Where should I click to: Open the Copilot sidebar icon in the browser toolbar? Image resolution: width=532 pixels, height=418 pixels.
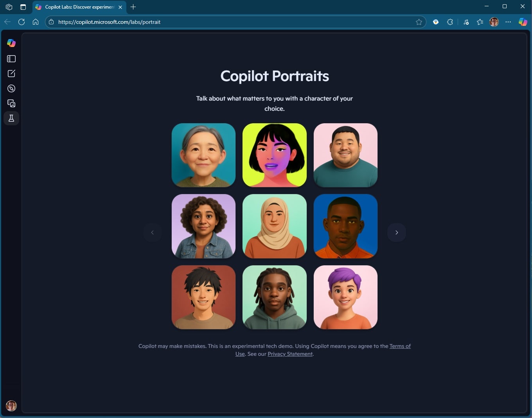pos(523,22)
